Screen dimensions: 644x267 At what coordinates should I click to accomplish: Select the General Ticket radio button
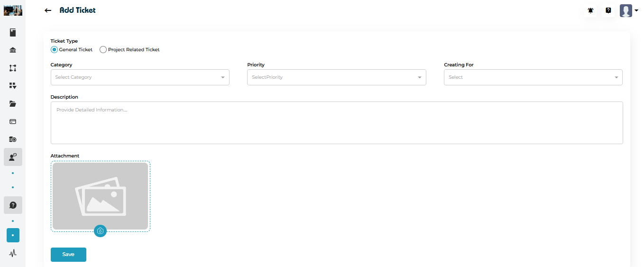[54, 50]
